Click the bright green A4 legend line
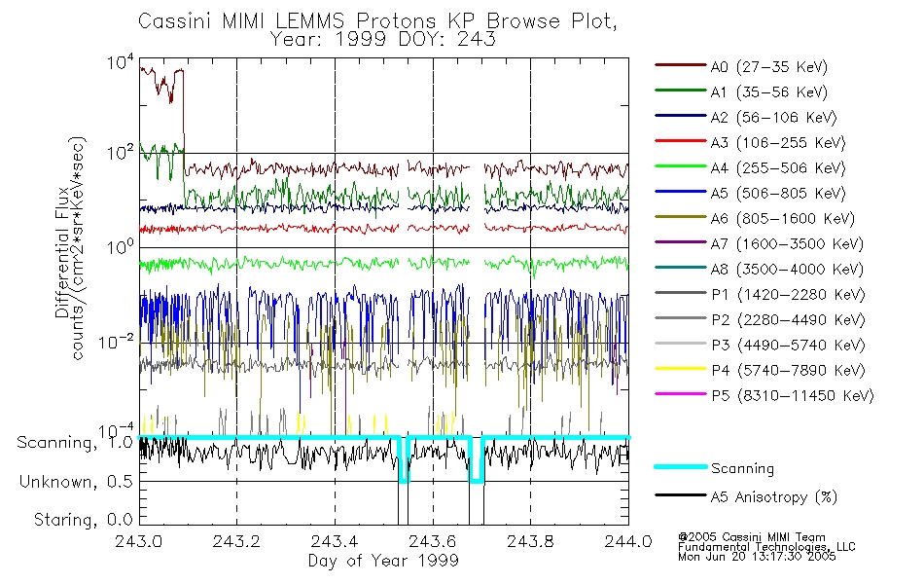This screenshot has width=924, height=584. (x=681, y=166)
